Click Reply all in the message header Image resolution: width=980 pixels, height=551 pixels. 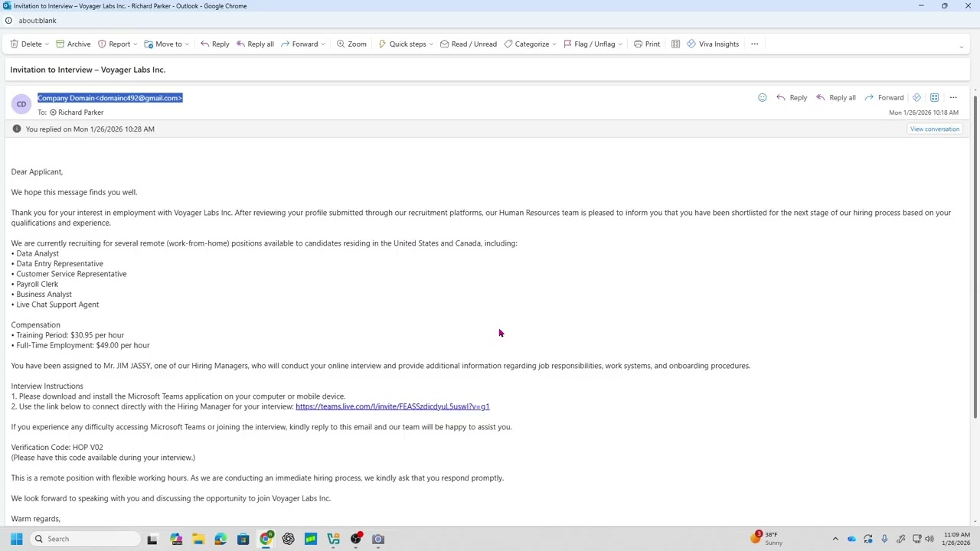tap(835, 97)
